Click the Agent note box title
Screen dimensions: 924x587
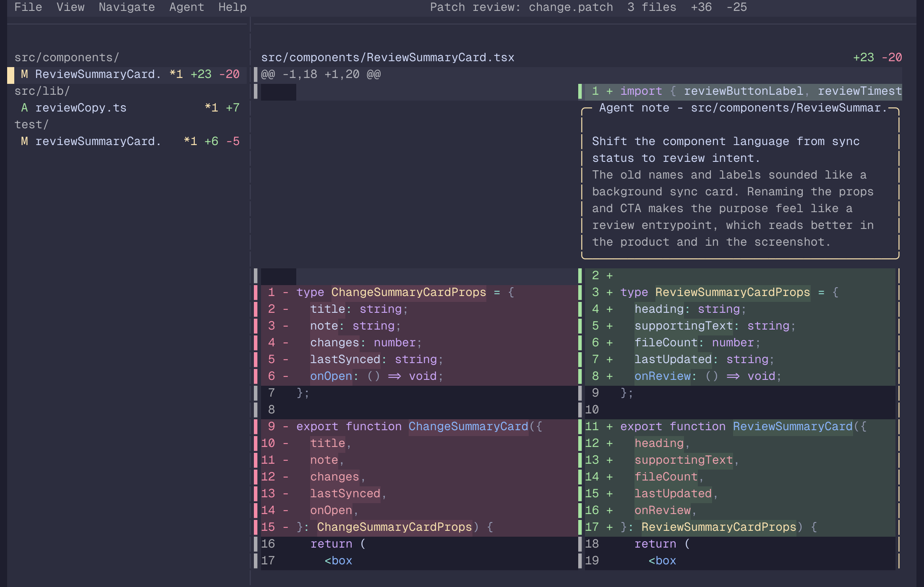click(x=743, y=108)
